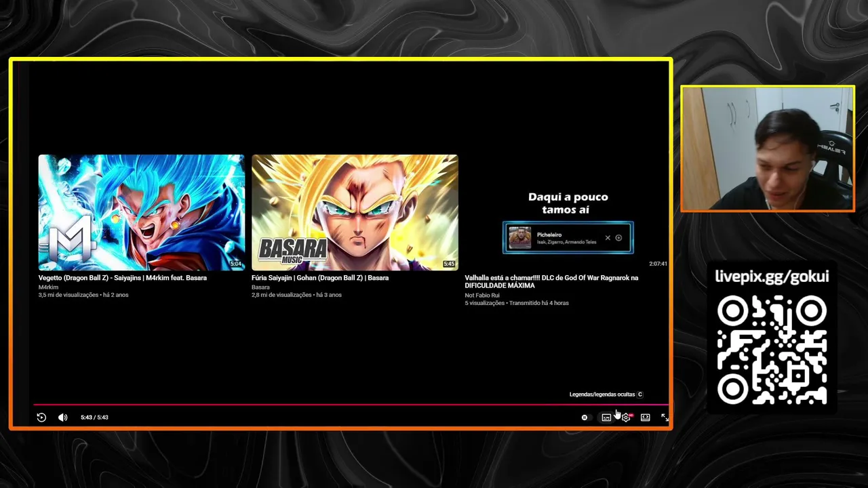Screen dimensions: 868x488
Task: Click the Picheleiro song title
Action: tap(549, 235)
